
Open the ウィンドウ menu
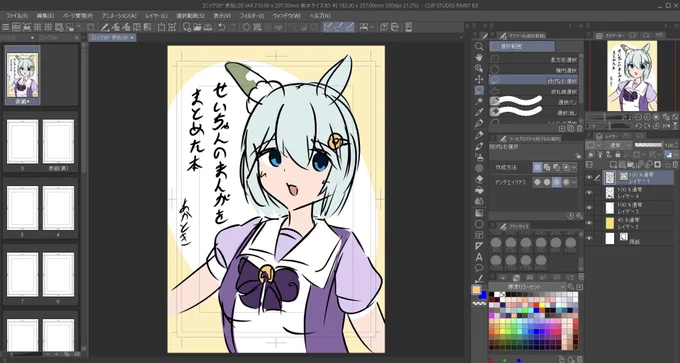coord(286,16)
